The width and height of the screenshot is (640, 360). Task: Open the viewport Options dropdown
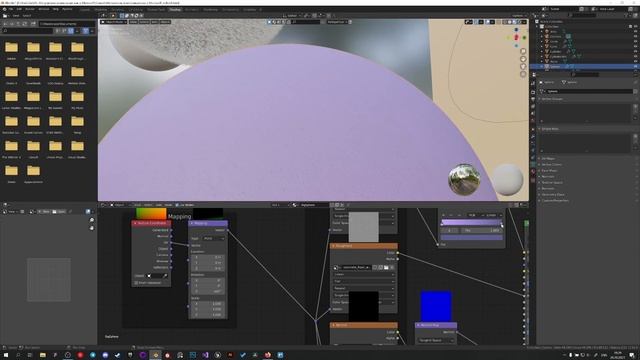(x=519, y=16)
